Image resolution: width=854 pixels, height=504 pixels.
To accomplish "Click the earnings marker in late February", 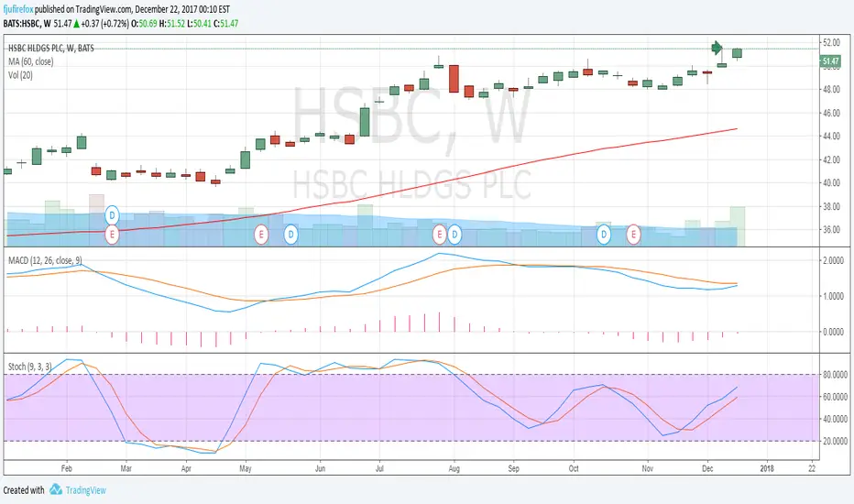I will coord(112,235).
